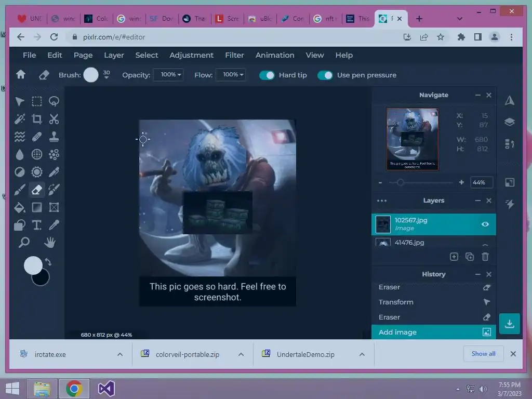Click the Windows Start button
532x399 pixels.
point(12,389)
